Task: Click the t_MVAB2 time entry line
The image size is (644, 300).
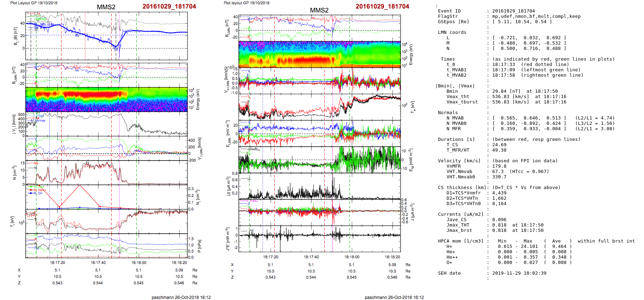Action: (514, 75)
